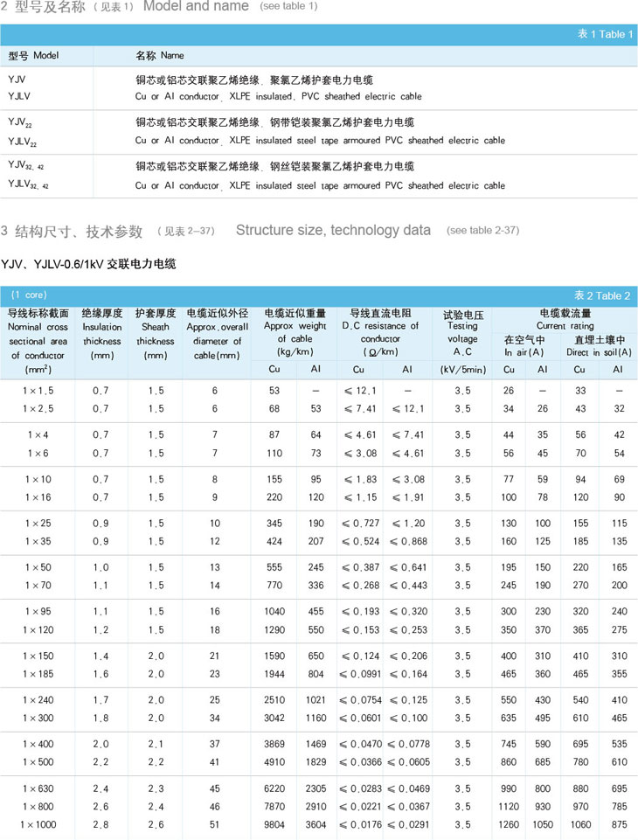Select the '1×70' conductor size cell
This screenshot has height=840, width=638.
coord(38,586)
